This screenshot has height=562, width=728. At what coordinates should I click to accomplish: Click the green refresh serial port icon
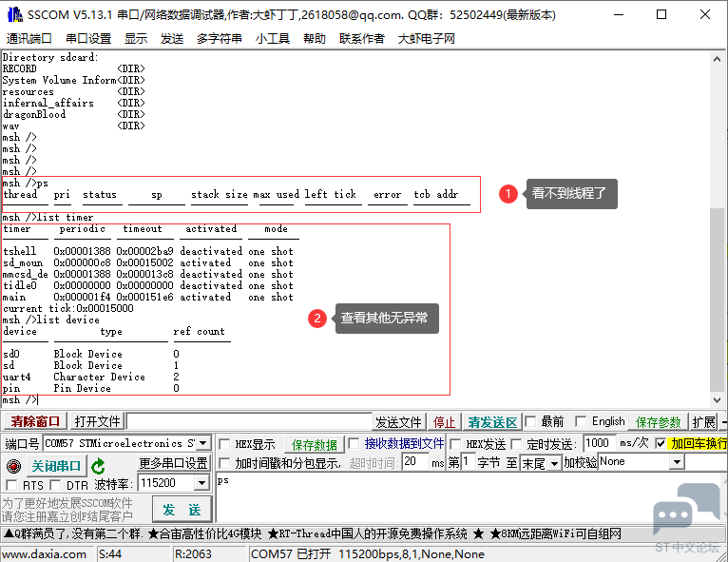[98, 466]
